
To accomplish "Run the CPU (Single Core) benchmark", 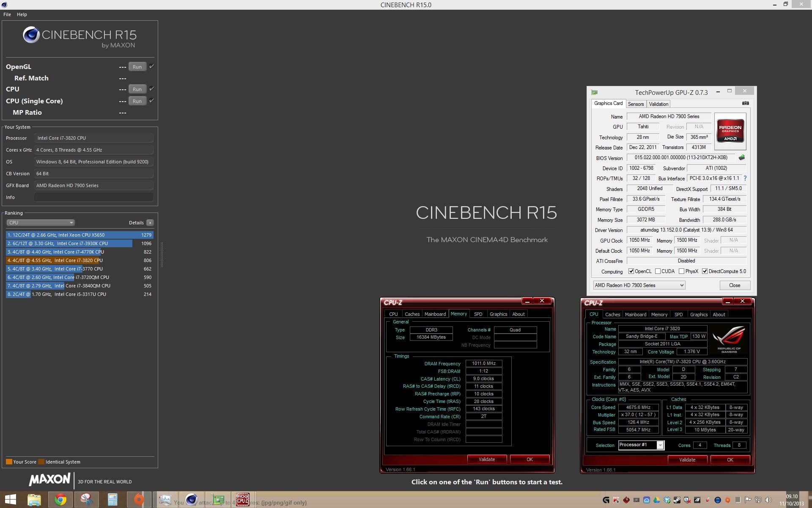I will [137, 101].
